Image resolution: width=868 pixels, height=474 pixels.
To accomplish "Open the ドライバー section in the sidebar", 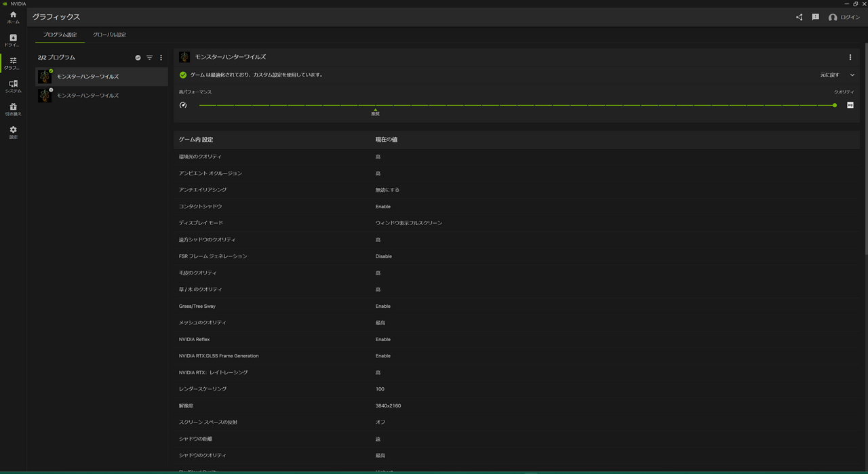I will 12,39.
